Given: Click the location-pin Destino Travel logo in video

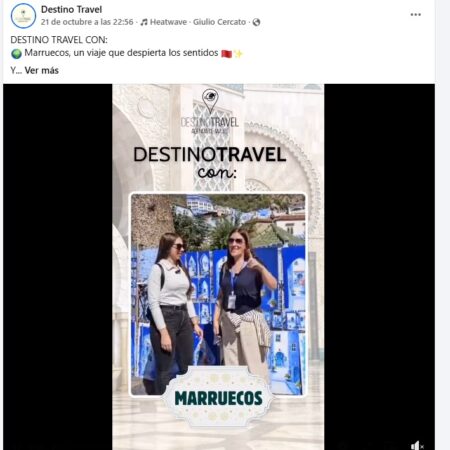Looking at the screenshot, I should [210, 112].
